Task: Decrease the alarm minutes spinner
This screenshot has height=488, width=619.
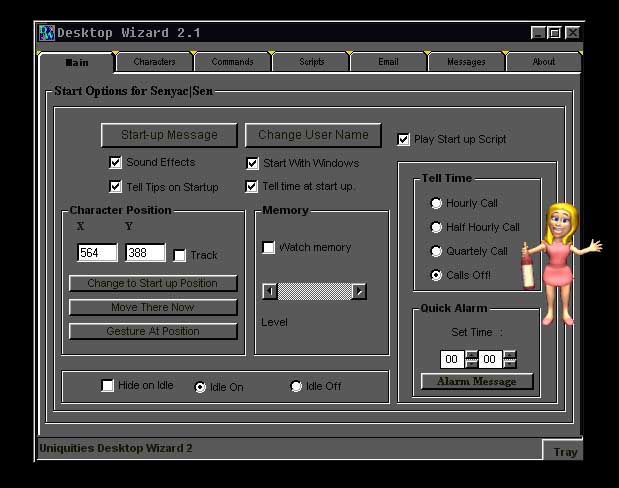Action: point(510,364)
